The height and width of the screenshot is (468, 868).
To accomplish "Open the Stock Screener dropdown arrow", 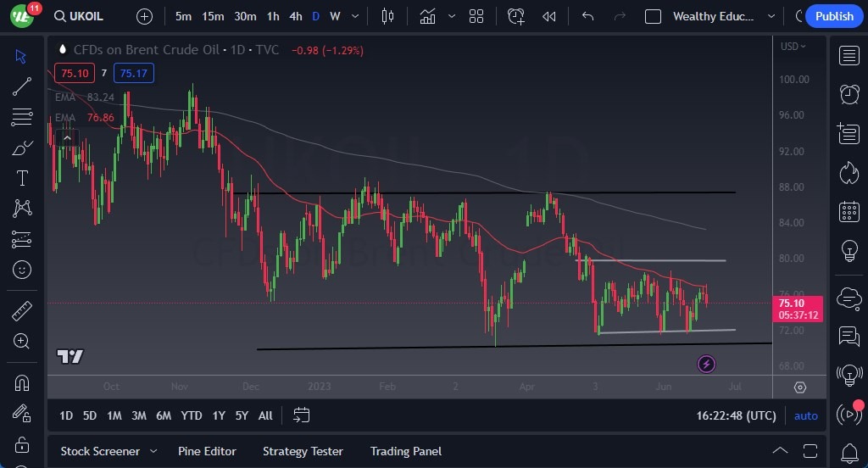I will click(153, 451).
